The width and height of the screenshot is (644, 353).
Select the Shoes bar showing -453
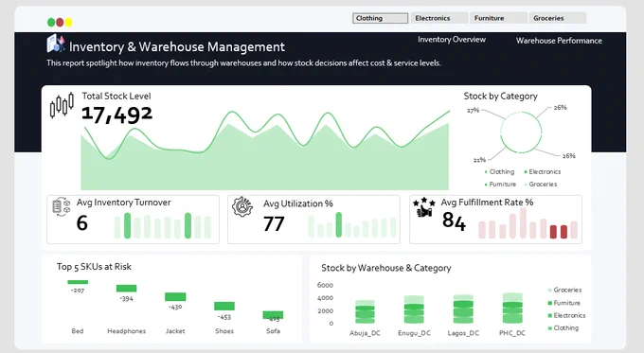[224, 306]
